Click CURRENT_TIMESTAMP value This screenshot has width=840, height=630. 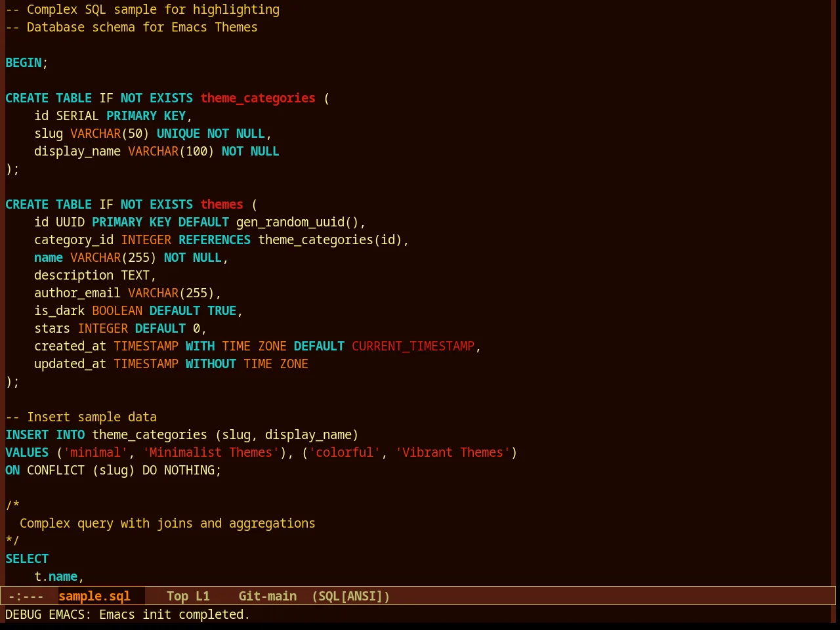413,346
